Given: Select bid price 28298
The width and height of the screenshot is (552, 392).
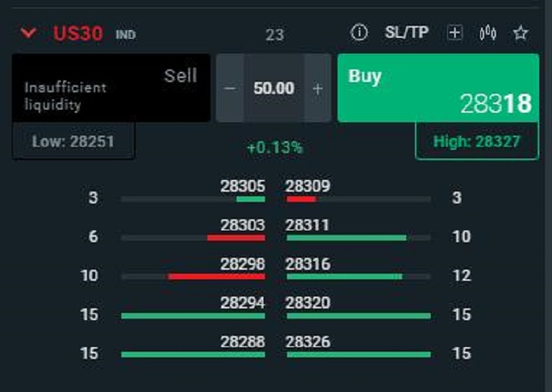Looking at the screenshot, I should click(243, 264).
